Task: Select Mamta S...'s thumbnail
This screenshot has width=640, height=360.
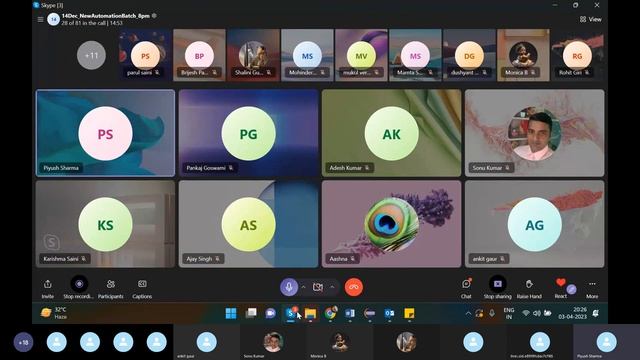Action: point(415,55)
